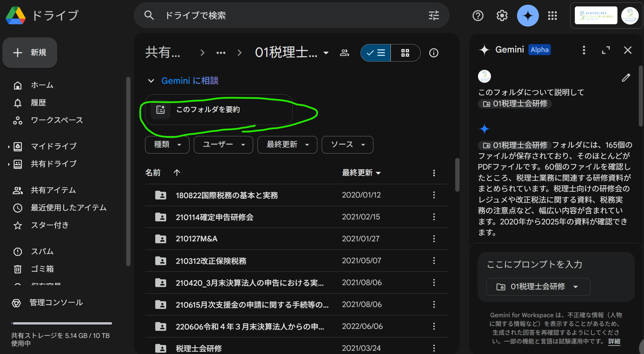
Task: Reverse sort direction arrow next to 名前
Action: click(177, 172)
